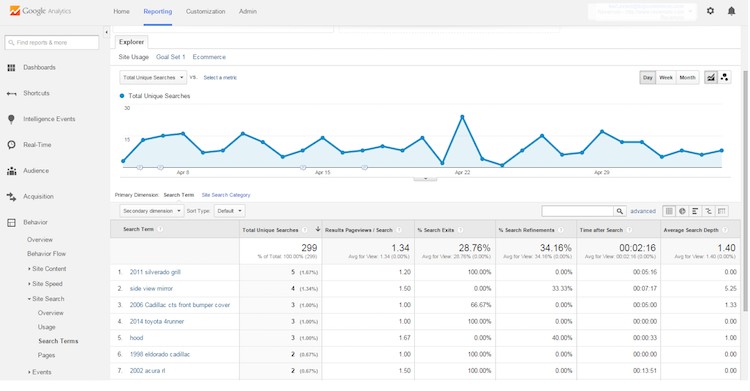The image size is (750, 391).
Task: Click the chart resize handle below graph
Action: point(425,178)
